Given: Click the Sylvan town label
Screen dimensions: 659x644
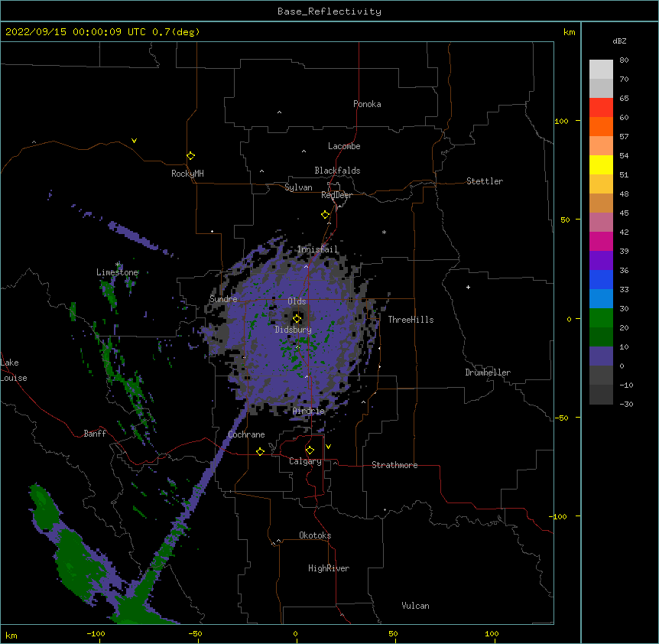Looking at the screenshot, I should [x=298, y=187].
